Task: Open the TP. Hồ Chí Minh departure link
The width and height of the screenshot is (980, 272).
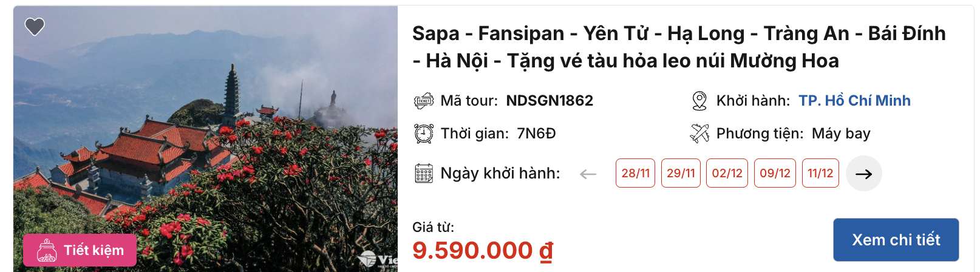Action: tap(854, 101)
